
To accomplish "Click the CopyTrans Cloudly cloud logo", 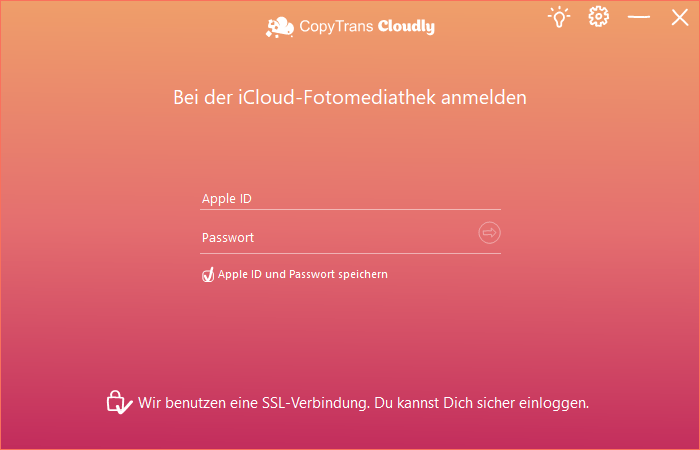I will click(280, 27).
